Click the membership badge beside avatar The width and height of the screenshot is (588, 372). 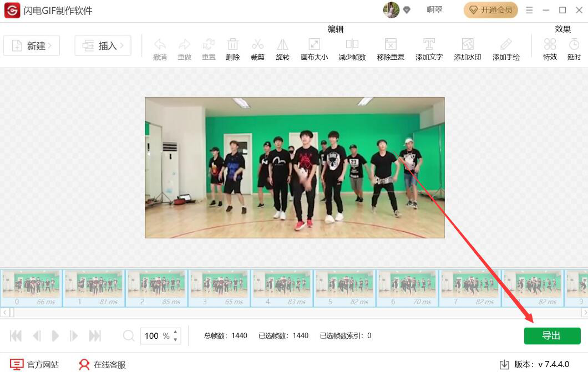click(x=407, y=10)
